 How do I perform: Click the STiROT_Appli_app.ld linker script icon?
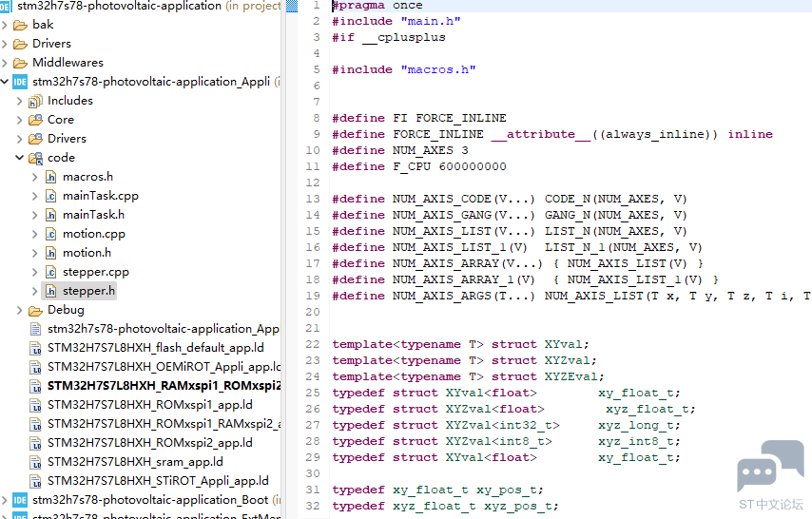click(36, 482)
